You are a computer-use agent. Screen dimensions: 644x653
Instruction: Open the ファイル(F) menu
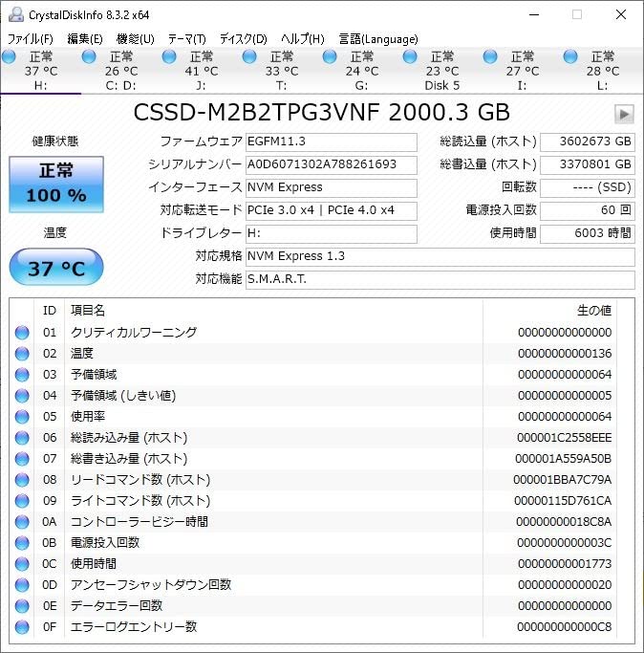coord(30,39)
